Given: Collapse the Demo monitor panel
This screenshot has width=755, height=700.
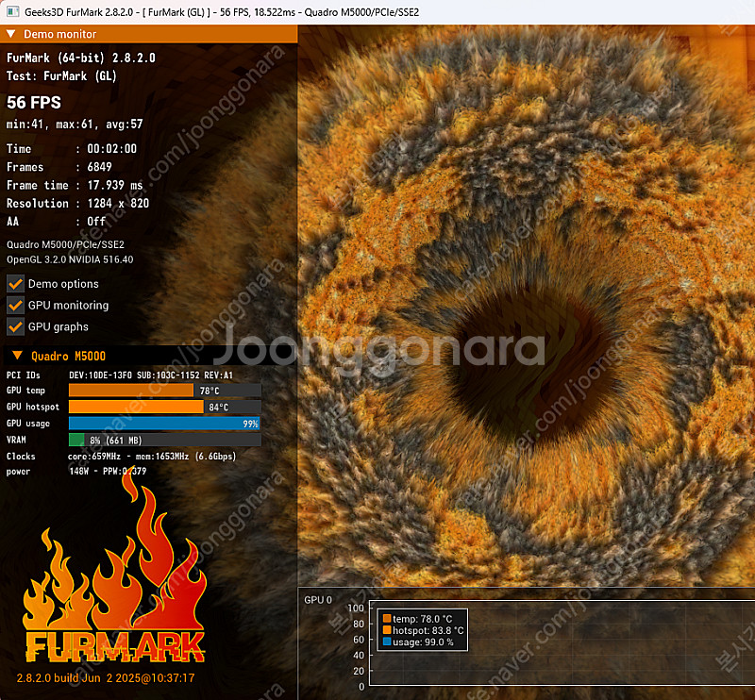Looking at the screenshot, I should tap(11, 34).
